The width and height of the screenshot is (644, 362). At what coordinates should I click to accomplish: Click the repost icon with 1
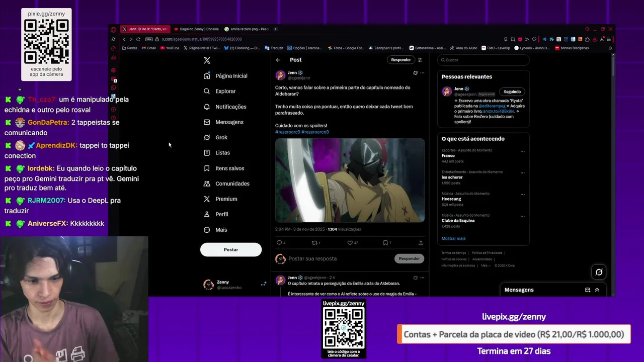click(x=316, y=243)
